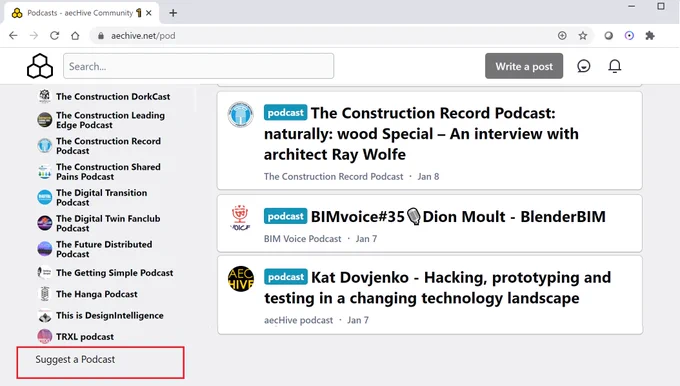Open the messages chat icon
Viewport: 680px width, 386px height.
(584, 66)
